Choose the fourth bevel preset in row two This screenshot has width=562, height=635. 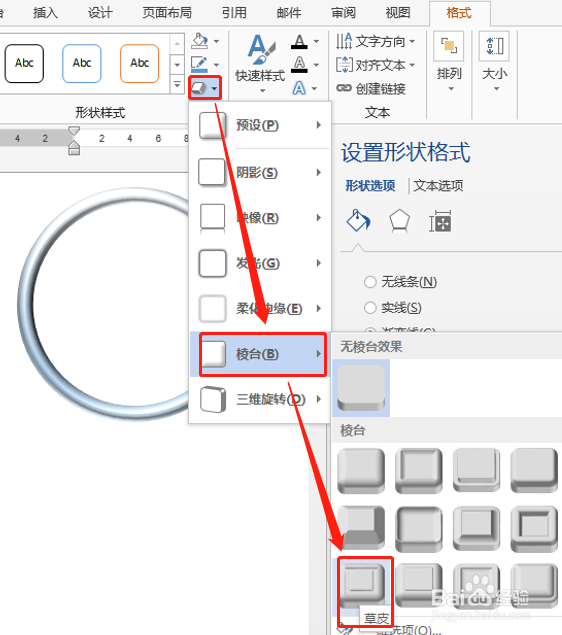534,529
